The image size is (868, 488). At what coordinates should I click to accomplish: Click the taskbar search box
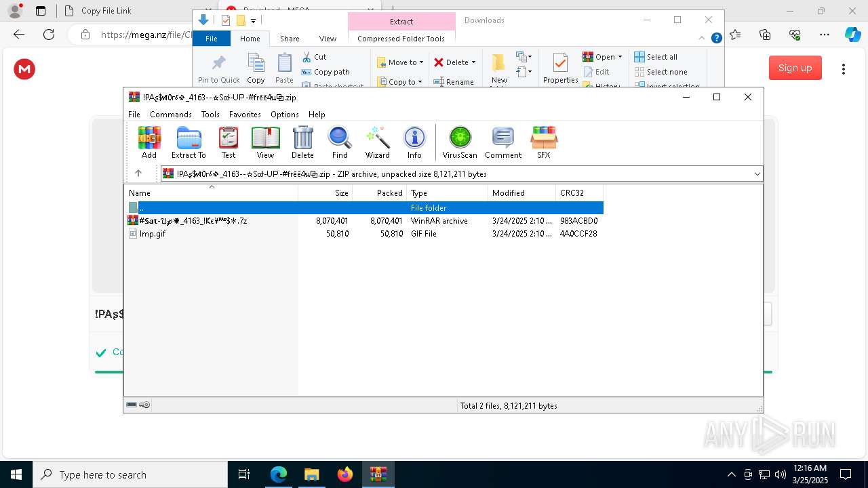[130, 474]
